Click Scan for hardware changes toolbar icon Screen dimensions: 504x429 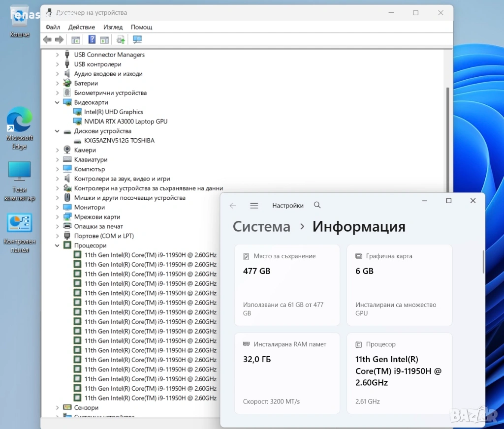[137, 40]
